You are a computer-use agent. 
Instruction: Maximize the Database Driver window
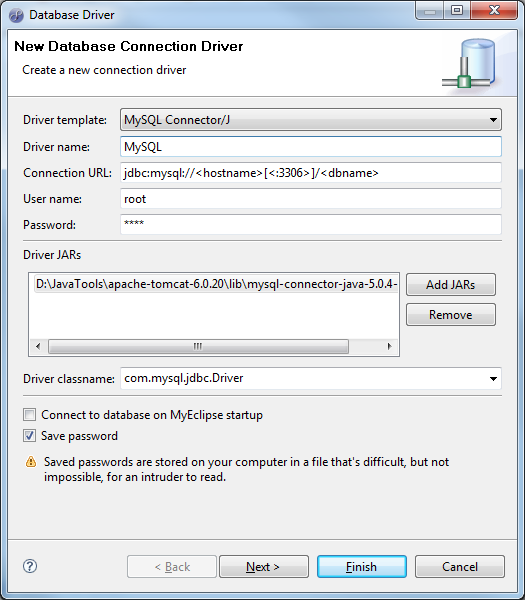click(x=457, y=10)
